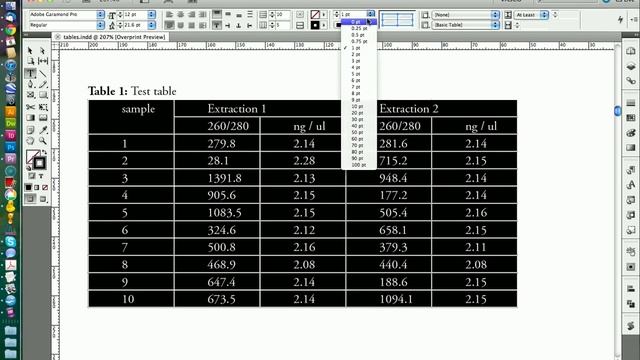The image size is (640, 360).
Task: Open the [None] cell style dropdown
Action: (x=495, y=15)
